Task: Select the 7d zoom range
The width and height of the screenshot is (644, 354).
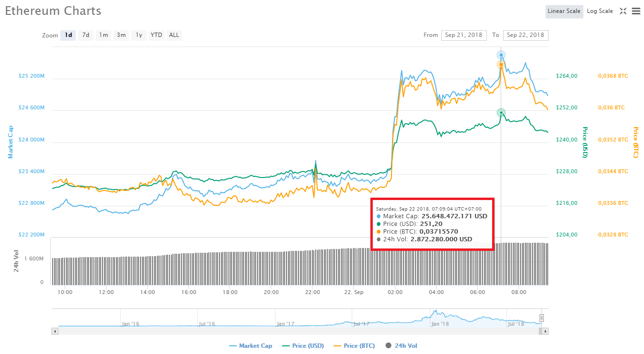Action: 86,35
